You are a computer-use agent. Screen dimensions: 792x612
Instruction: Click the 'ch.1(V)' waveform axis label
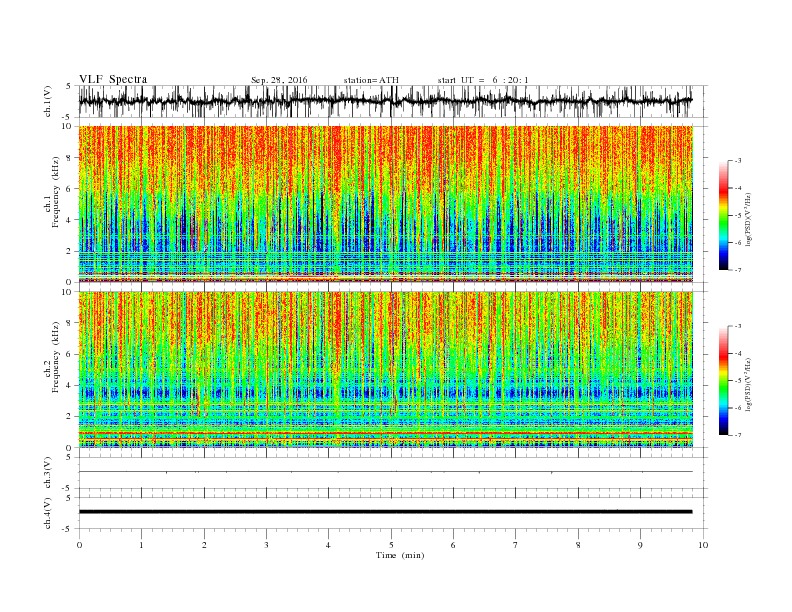[48, 101]
